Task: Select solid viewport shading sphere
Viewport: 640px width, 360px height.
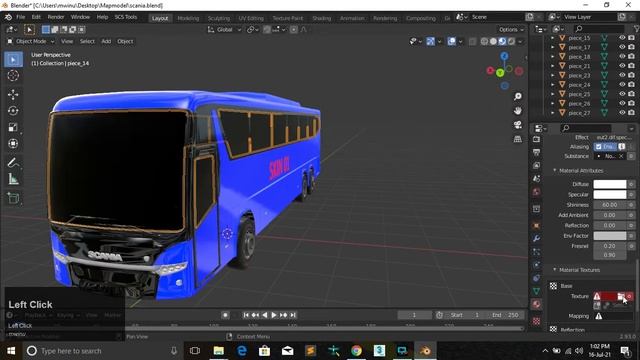Action: coord(493,41)
